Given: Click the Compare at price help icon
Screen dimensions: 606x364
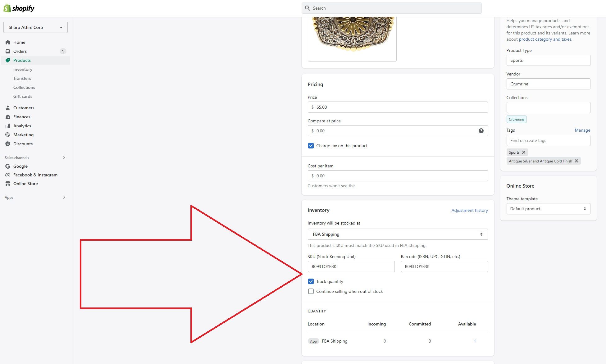Looking at the screenshot, I should coord(481,131).
